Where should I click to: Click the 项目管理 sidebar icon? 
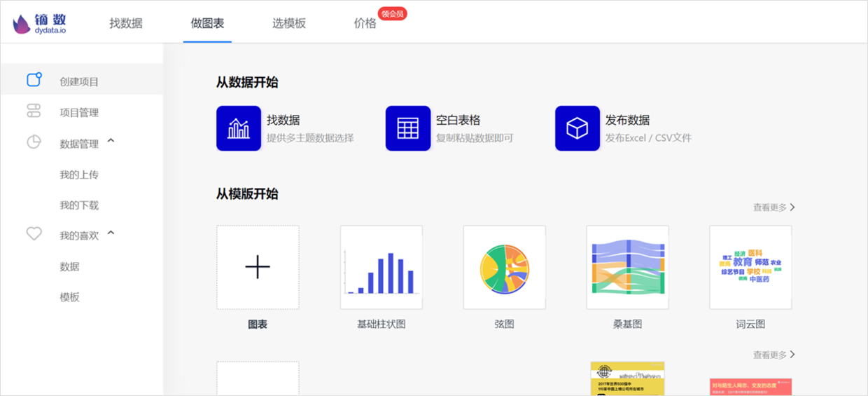[x=34, y=111]
